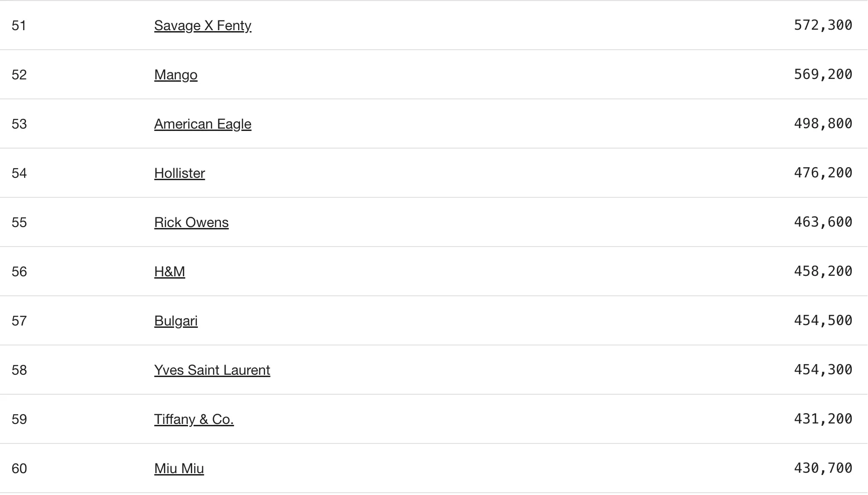Open the Savage X Fenty link
The image size is (868, 495).
pos(203,26)
